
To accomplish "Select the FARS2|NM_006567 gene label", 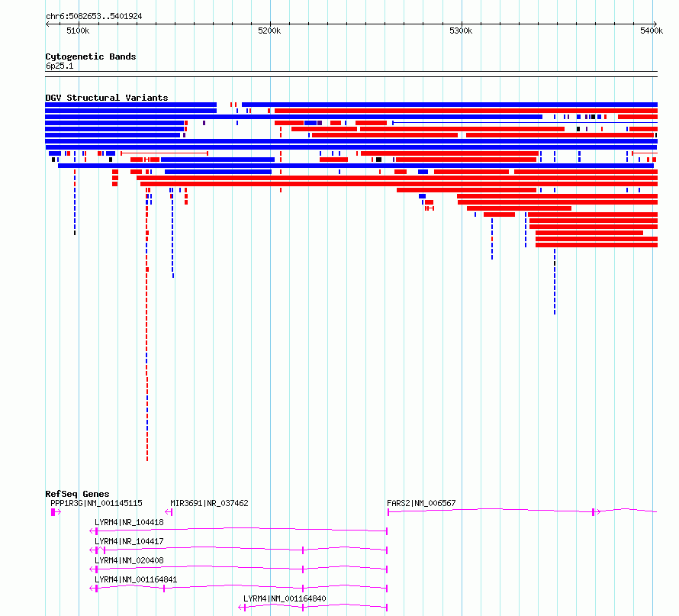I will pyautogui.click(x=421, y=503).
